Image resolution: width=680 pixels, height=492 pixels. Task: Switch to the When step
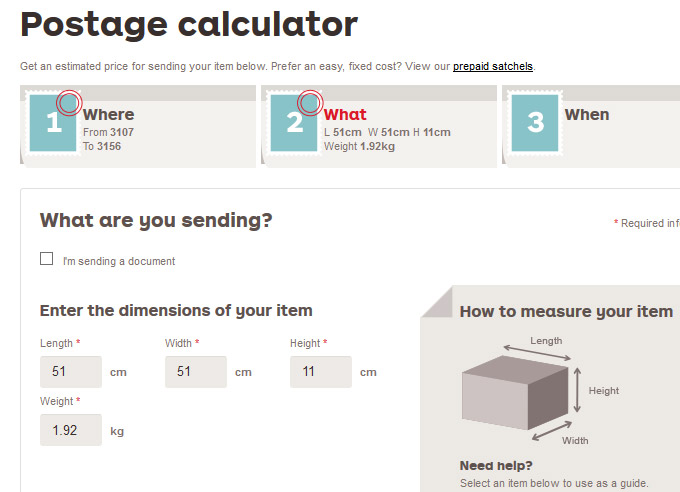(587, 115)
